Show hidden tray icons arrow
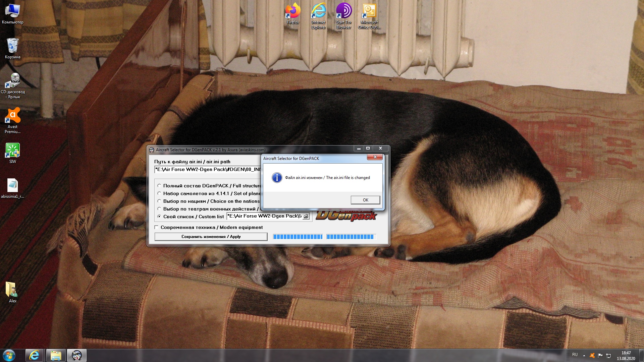The width and height of the screenshot is (644, 362). point(584,355)
